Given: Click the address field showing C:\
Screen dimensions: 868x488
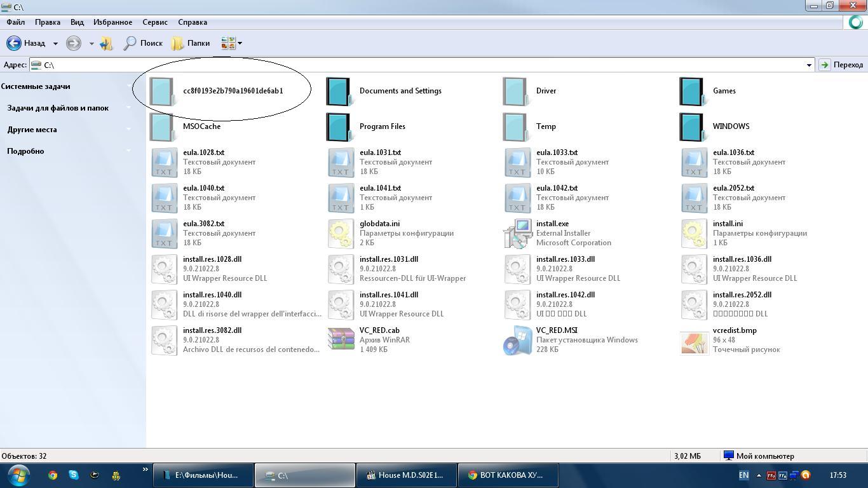Looking at the screenshot, I should click(419, 65).
